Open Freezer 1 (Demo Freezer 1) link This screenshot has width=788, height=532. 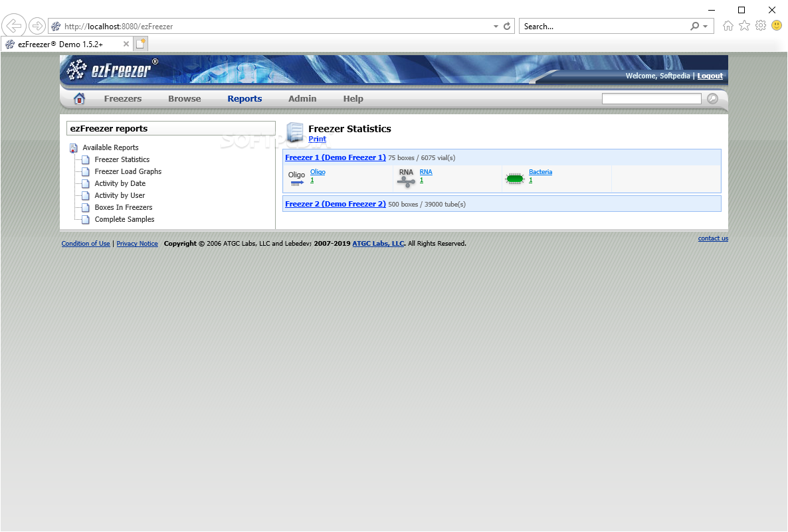pos(336,158)
